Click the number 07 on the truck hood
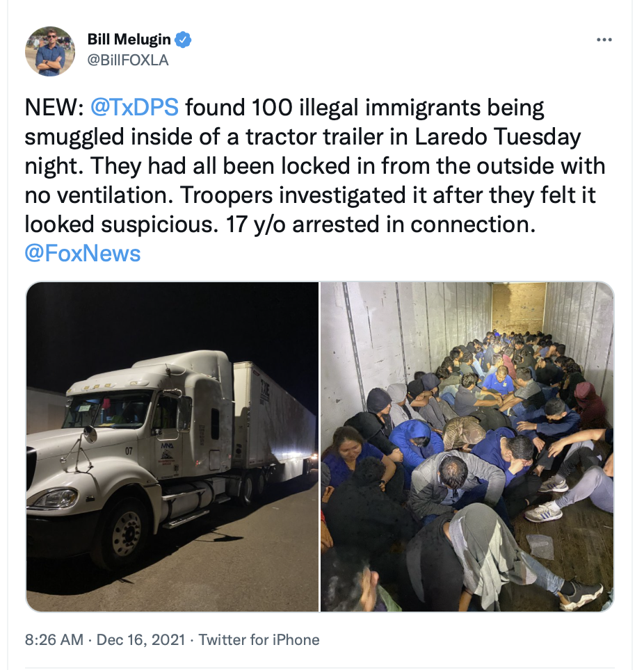Viewport: 644px width, 670px height. (x=129, y=451)
